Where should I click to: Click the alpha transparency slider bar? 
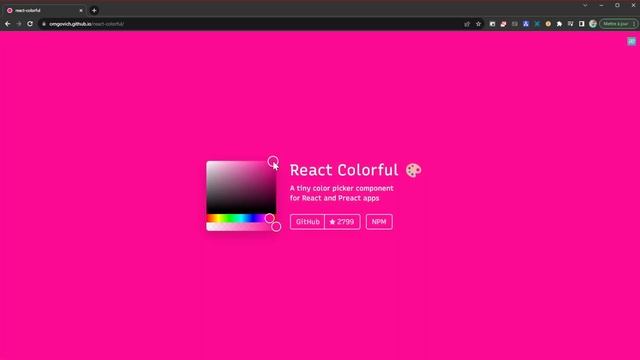click(241, 227)
